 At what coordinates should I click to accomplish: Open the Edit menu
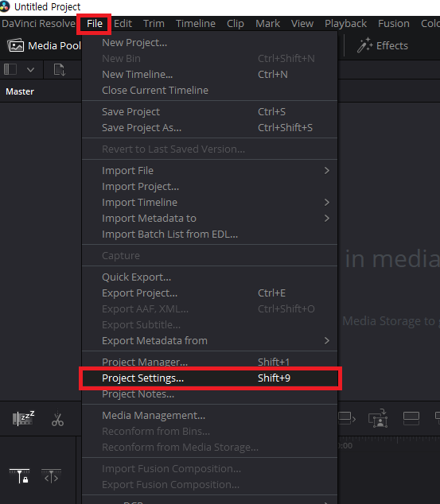pyautogui.click(x=123, y=24)
